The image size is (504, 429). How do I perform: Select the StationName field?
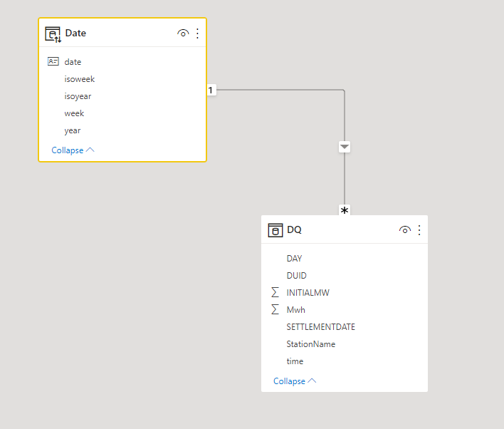point(310,344)
